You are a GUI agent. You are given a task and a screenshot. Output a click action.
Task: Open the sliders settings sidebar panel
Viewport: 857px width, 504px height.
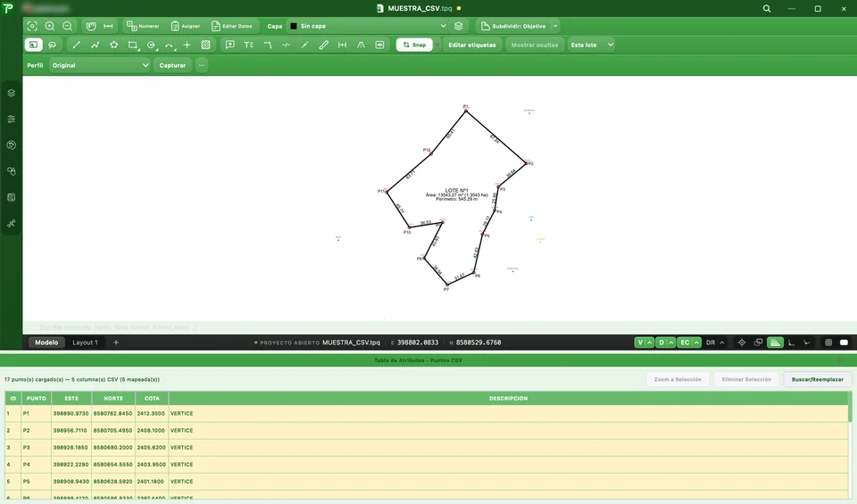(x=11, y=119)
